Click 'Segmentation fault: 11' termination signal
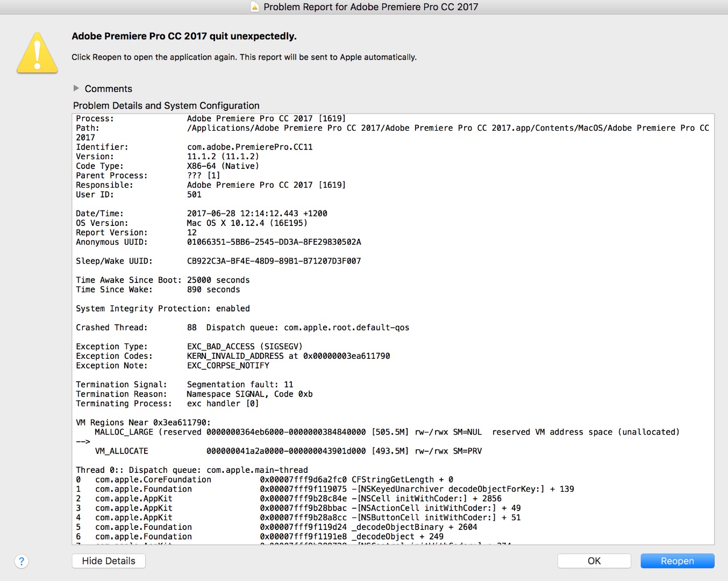The image size is (728, 581). (x=240, y=385)
